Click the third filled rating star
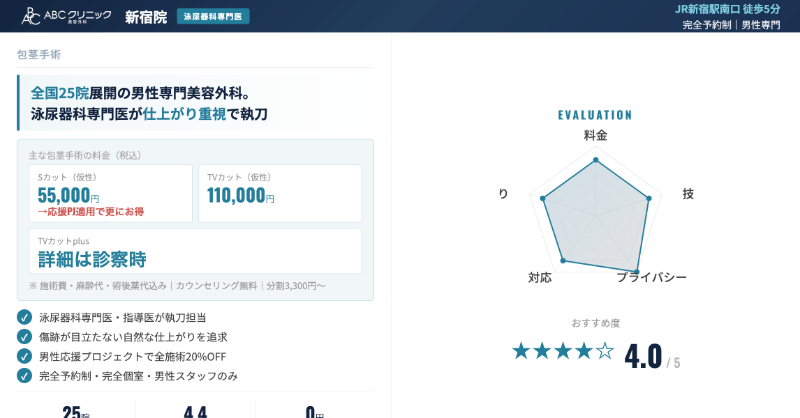The height and width of the screenshot is (418, 800). click(563, 351)
